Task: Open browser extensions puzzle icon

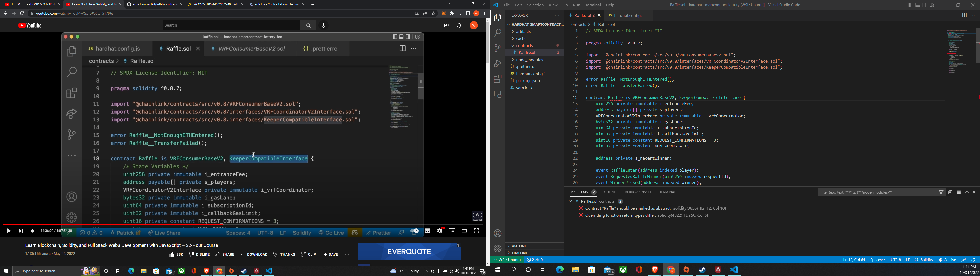Action: pyautogui.click(x=451, y=13)
